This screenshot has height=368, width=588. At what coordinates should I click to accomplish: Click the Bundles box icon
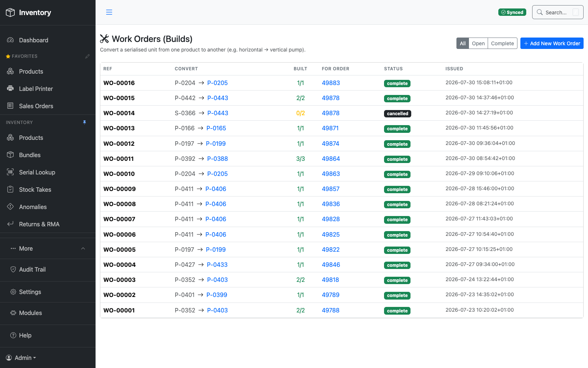(x=10, y=155)
